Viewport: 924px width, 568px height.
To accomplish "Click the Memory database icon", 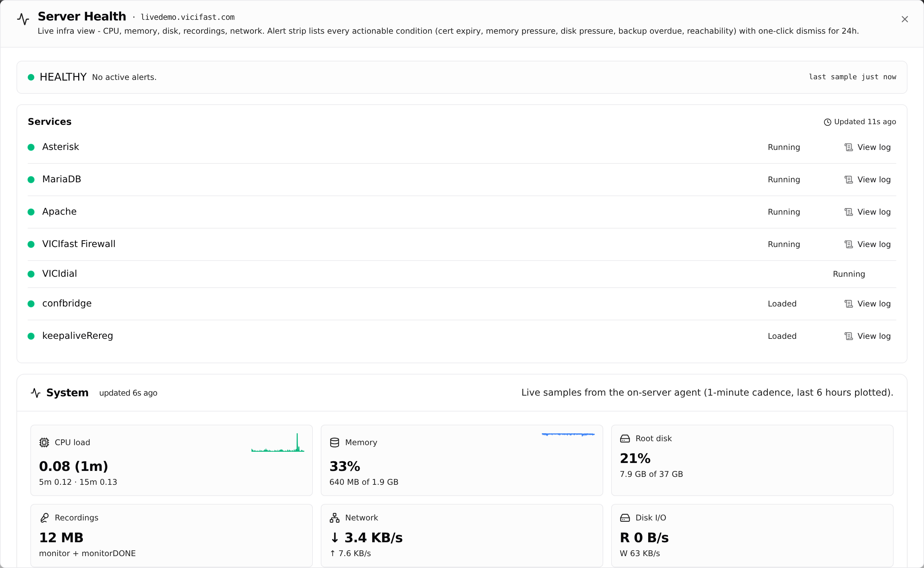I will click(x=334, y=443).
